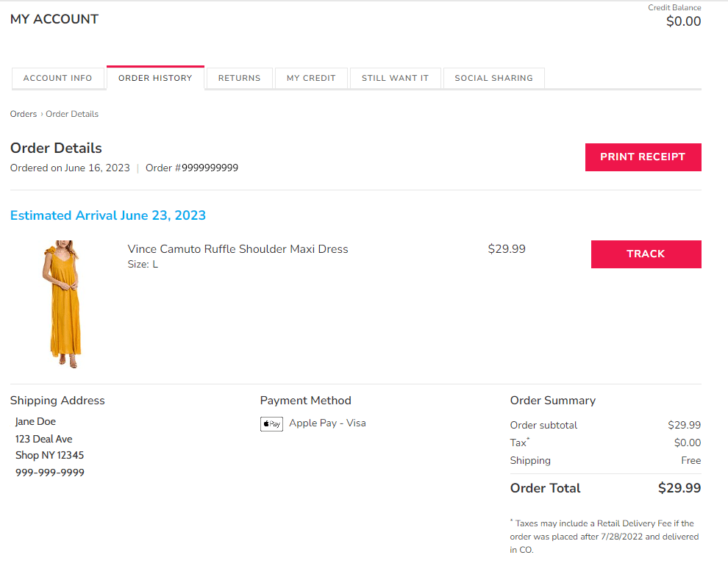Screen dimensions: 728x566
Task: Click the Credit Balance amount
Action: point(683,21)
